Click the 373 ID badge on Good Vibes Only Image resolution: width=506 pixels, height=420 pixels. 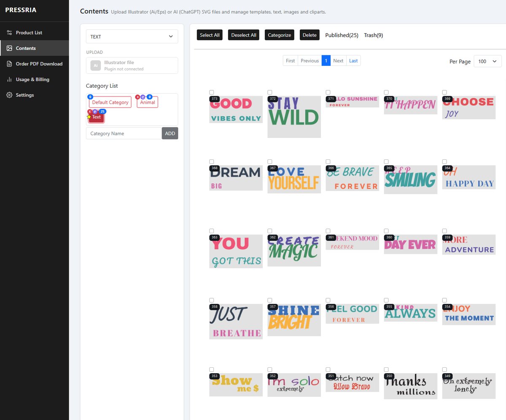215,99
